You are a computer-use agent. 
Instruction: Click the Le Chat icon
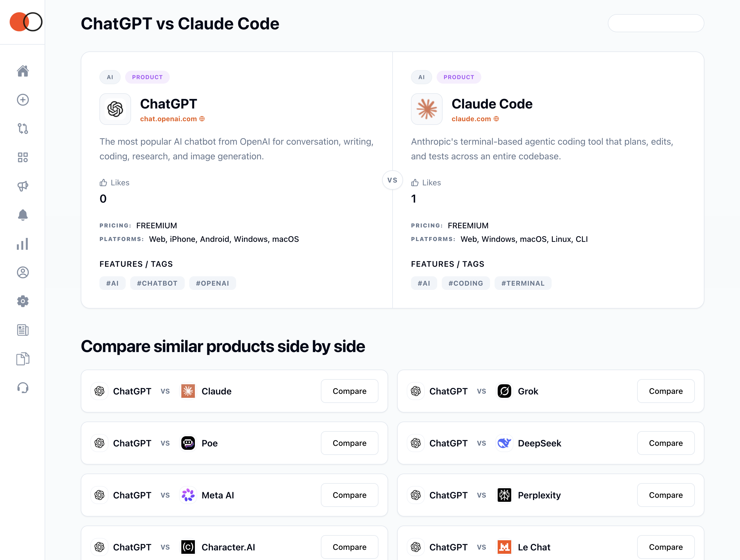[x=504, y=547]
